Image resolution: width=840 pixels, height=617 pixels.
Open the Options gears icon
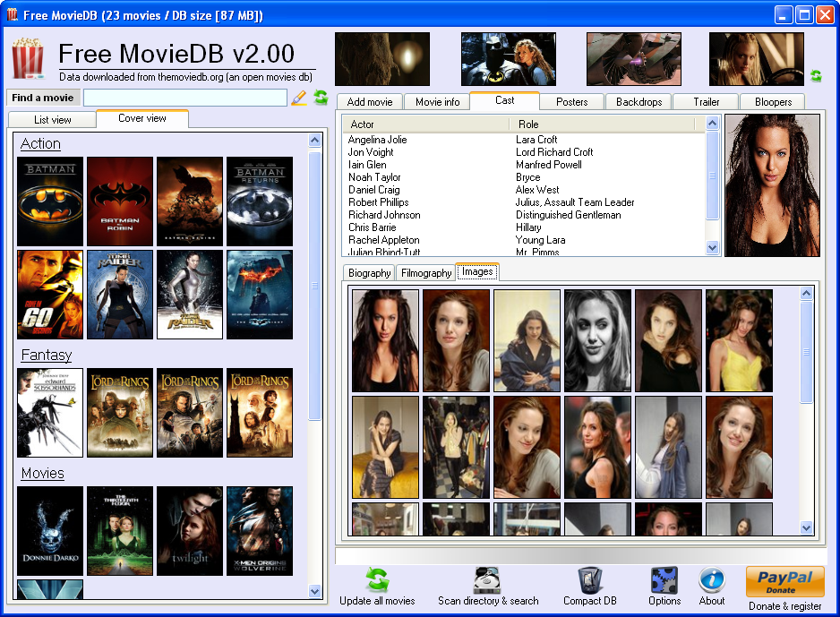[664, 579]
